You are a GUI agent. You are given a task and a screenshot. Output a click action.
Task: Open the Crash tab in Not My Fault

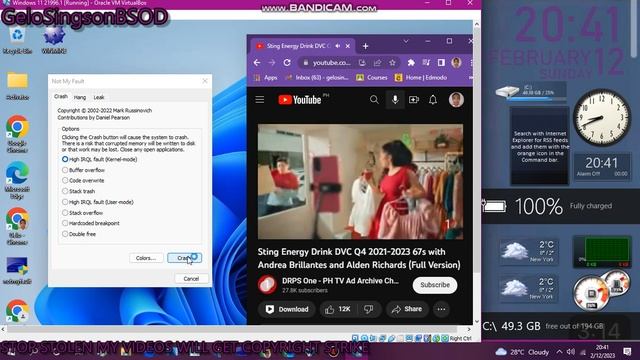tap(61, 96)
